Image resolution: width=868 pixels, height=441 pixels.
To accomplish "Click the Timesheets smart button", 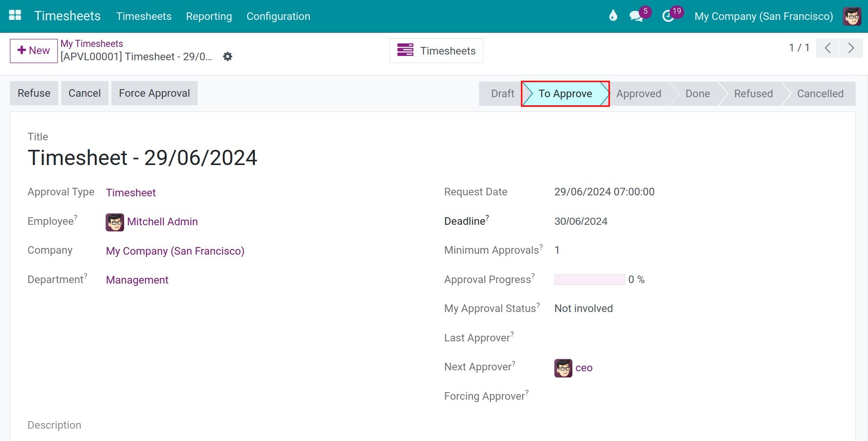I will tap(436, 51).
